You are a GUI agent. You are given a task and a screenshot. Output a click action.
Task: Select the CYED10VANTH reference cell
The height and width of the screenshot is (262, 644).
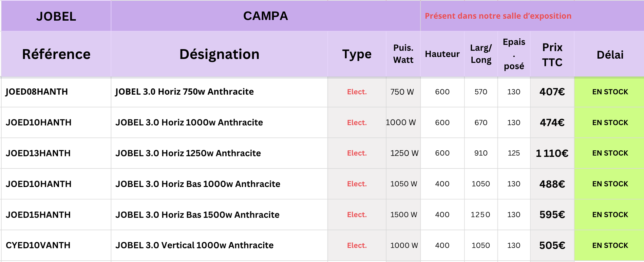(38, 245)
